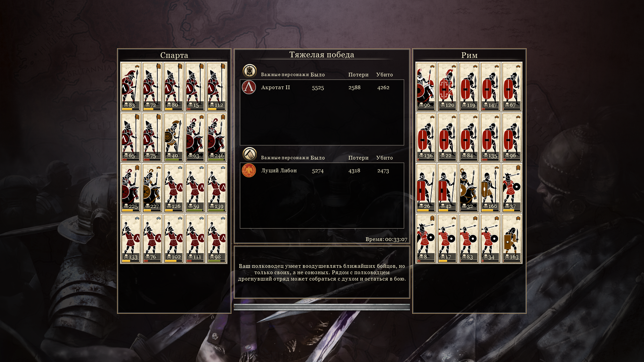Viewport: 644px width, 362px height.
Task: Click the Тяжелая победа title
Action: pos(322,55)
